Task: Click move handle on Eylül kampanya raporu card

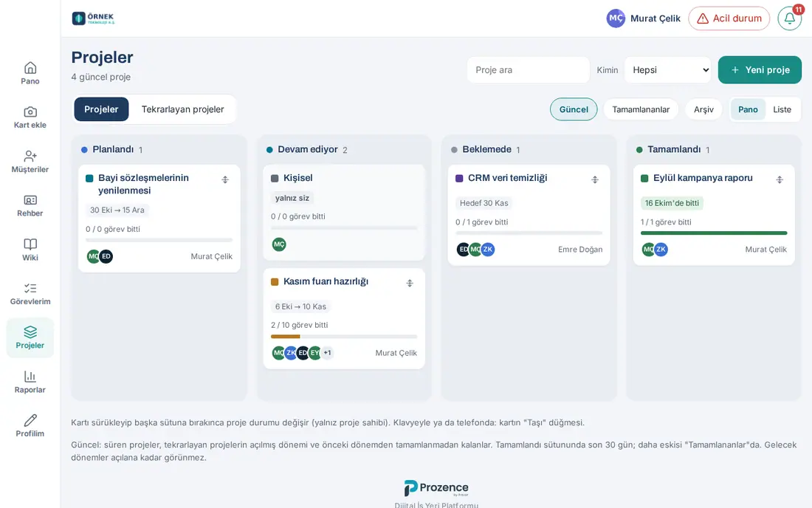Action: click(x=780, y=179)
